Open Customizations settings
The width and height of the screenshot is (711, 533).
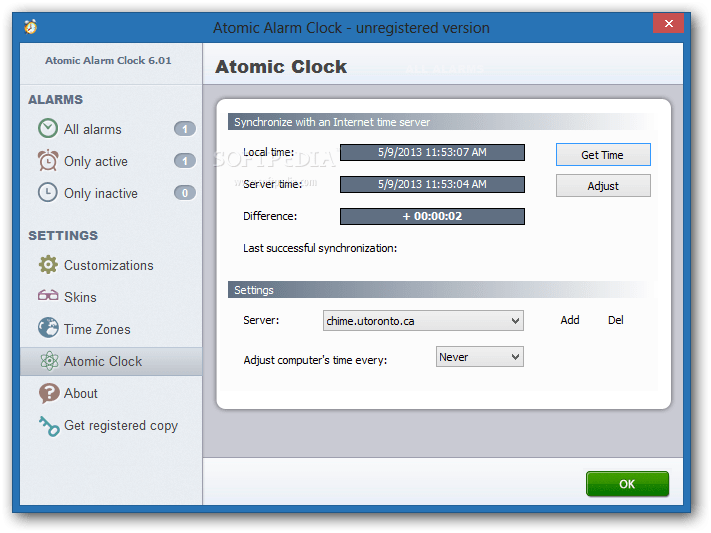[x=111, y=265]
